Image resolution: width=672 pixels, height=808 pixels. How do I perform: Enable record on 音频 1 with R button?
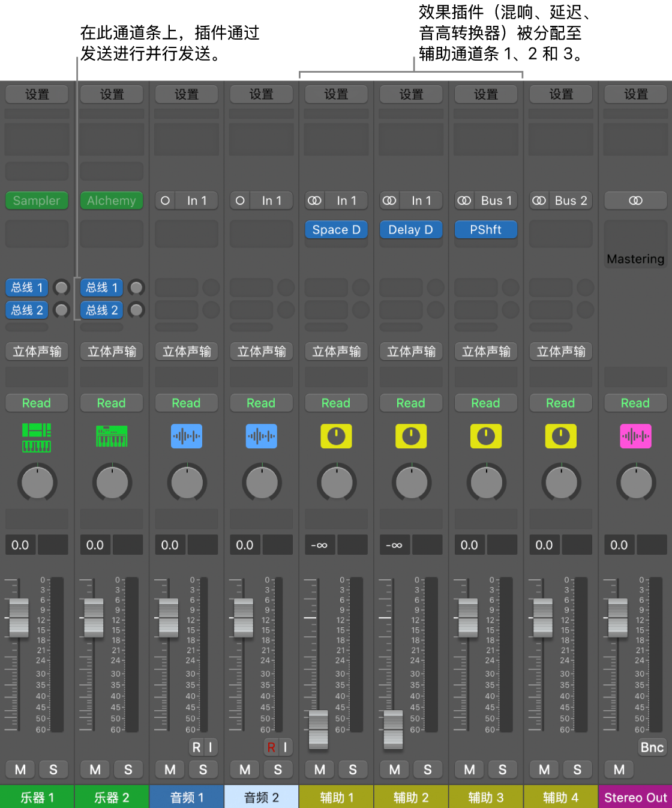point(196,747)
